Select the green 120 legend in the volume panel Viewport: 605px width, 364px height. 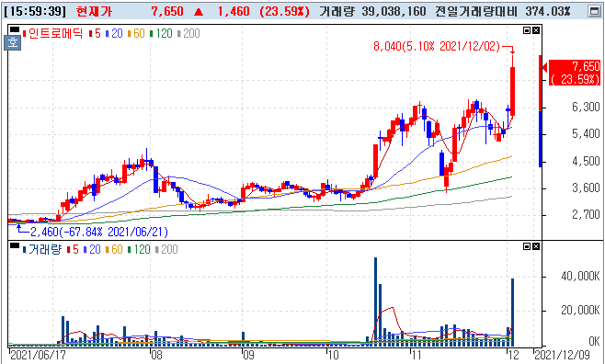[139, 249]
